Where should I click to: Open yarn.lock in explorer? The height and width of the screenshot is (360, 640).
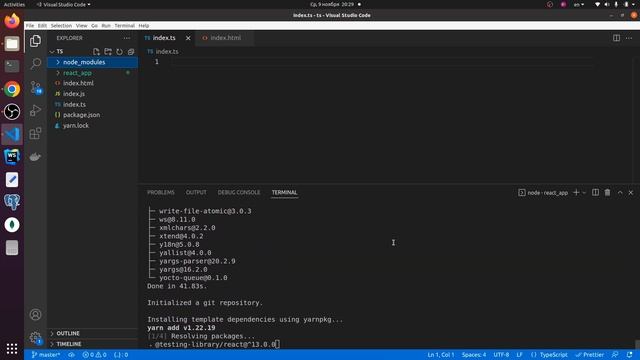click(x=93, y=126)
